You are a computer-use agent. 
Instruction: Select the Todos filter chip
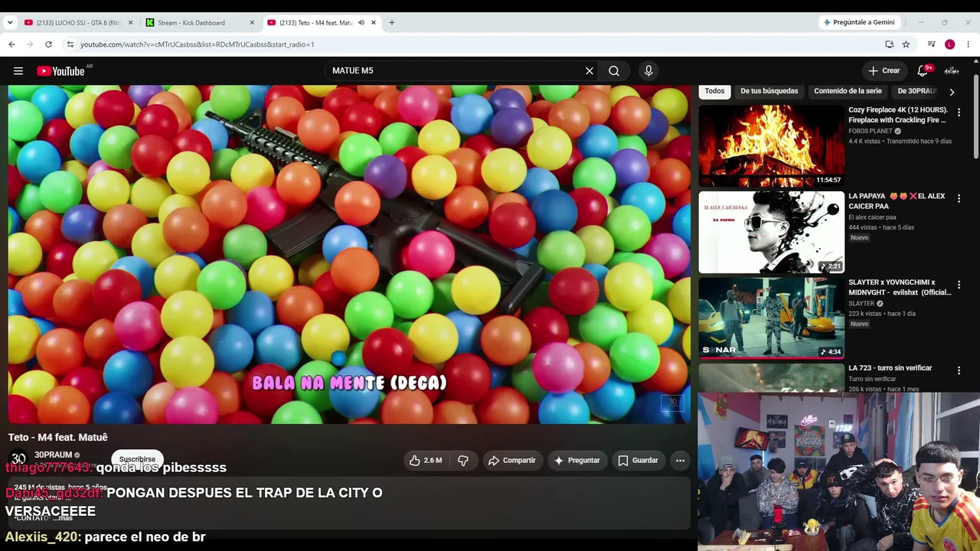pyautogui.click(x=714, y=91)
